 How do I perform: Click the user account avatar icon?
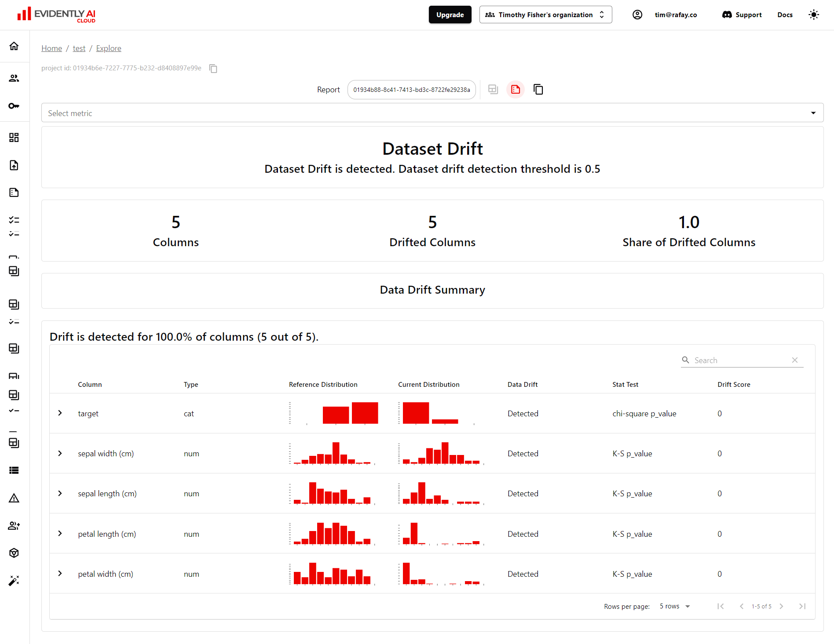637,15
